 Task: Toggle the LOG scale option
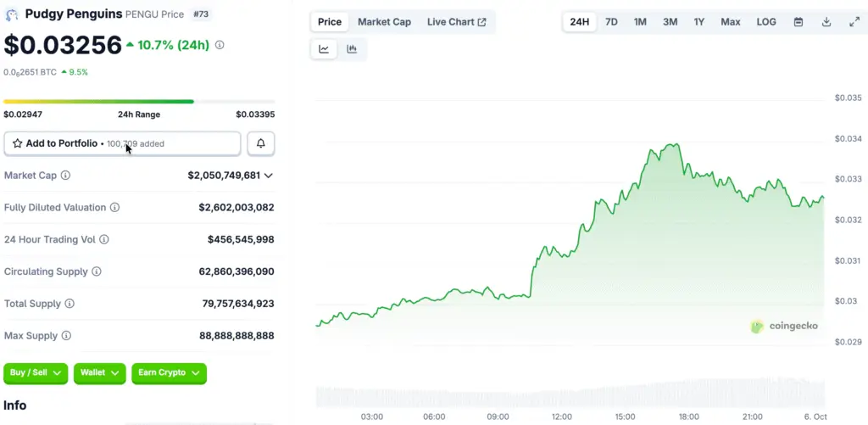(x=765, y=22)
